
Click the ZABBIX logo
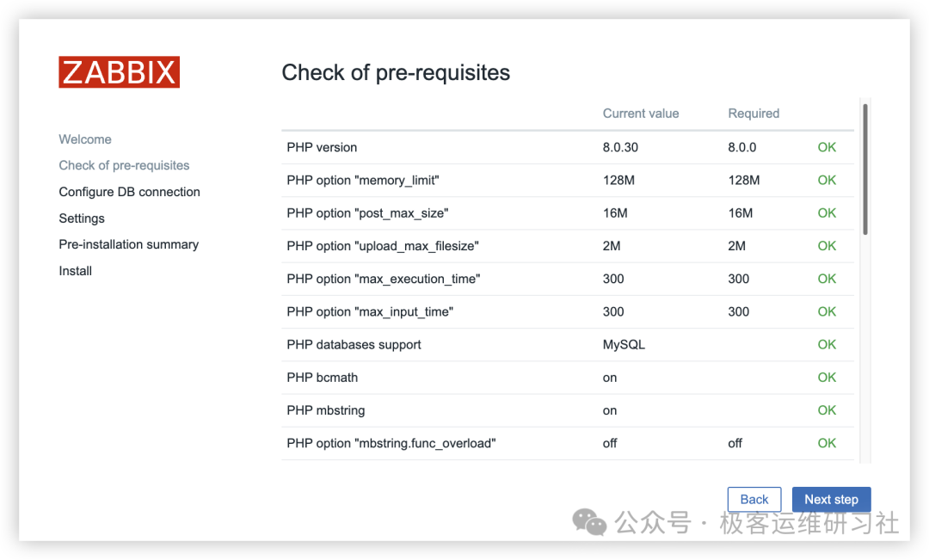click(119, 72)
